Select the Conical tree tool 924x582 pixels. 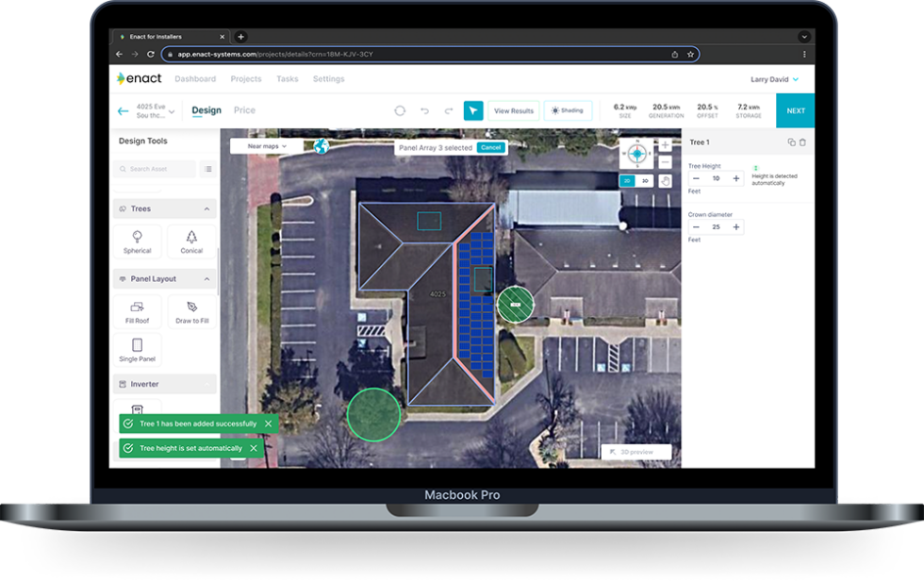191,241
